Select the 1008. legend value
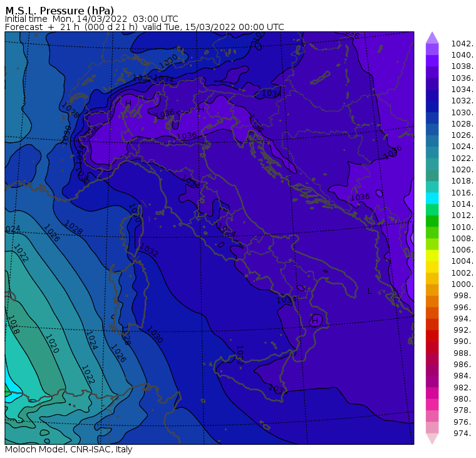The height and width of the screenshot is (458, 476). click(x=462, y=239)
